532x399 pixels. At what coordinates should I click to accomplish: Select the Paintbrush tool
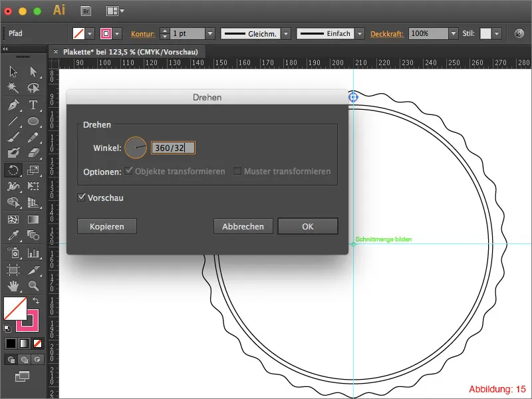[13, 138]
